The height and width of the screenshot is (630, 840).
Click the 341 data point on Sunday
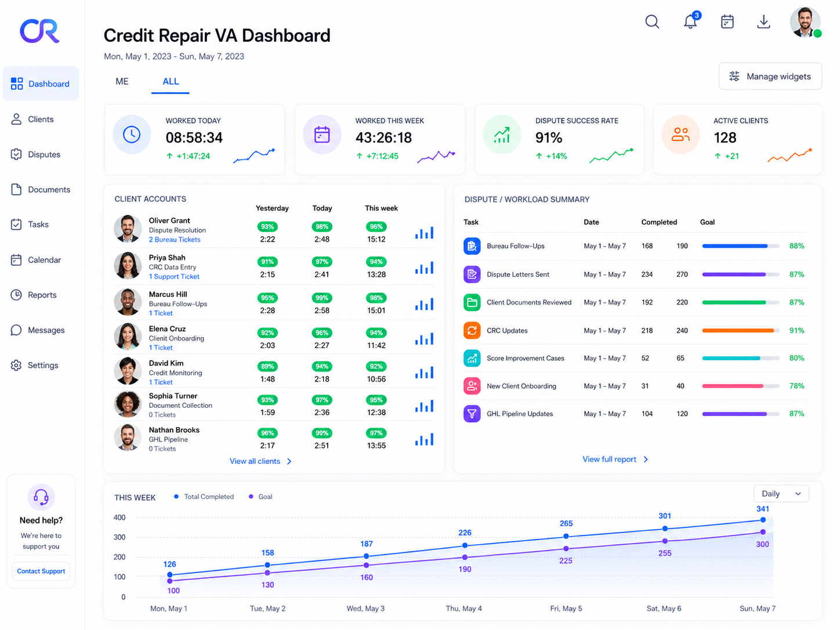tap(763, 520)
